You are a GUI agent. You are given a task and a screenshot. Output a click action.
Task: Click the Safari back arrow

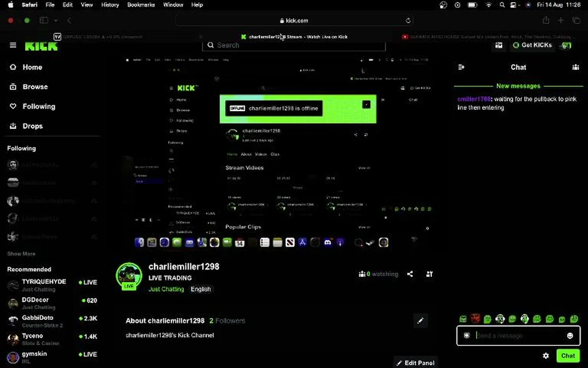[x=69, y=20]
